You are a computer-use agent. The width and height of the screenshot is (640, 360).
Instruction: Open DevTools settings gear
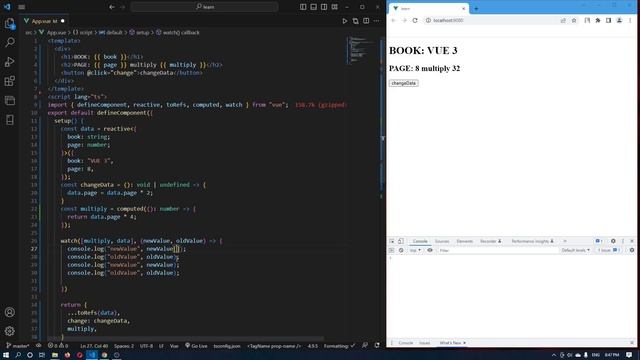pyautogui.click(x=613, y=241)
